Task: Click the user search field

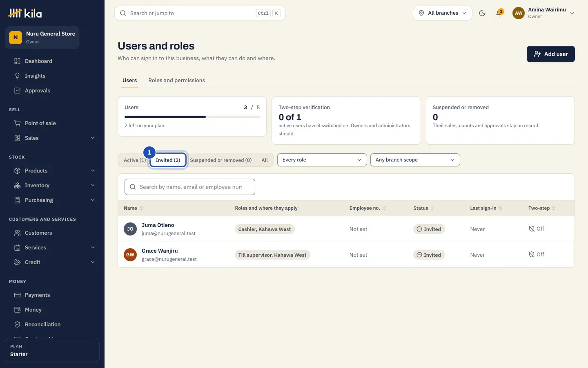Action: click(x=190, y=187)
